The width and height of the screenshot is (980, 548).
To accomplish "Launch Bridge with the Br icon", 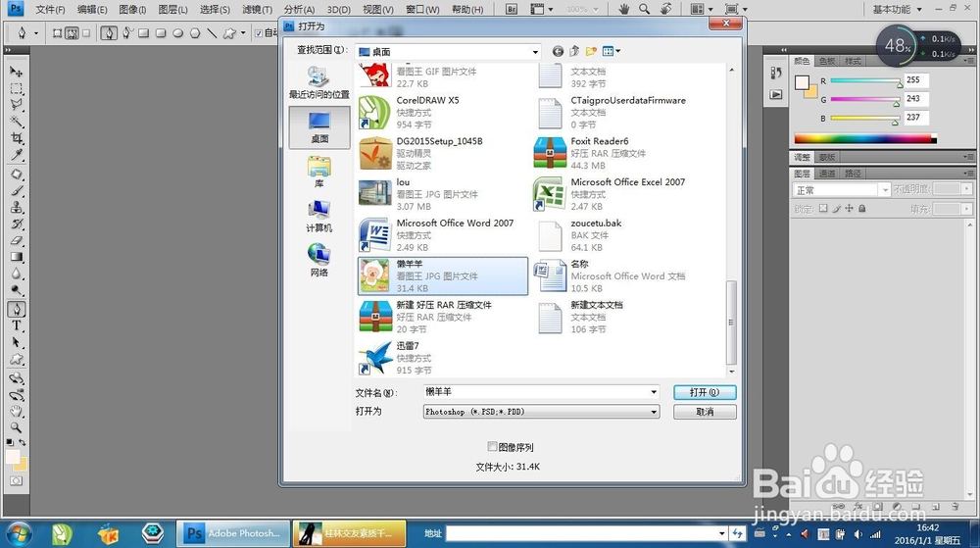I will click(512, 10).
